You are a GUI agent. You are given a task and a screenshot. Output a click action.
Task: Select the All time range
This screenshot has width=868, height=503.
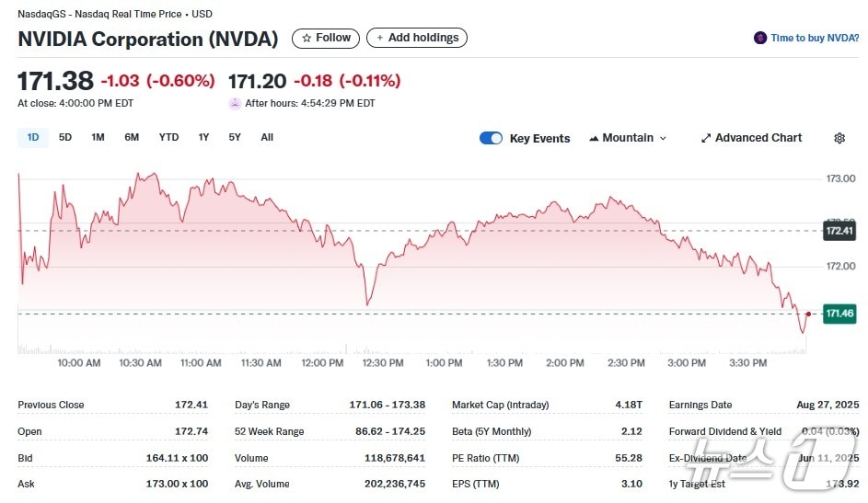tap(267, 138)
